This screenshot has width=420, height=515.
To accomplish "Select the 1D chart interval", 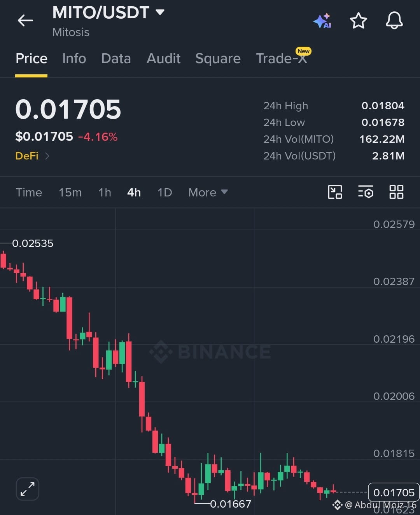I will (164, 192).
